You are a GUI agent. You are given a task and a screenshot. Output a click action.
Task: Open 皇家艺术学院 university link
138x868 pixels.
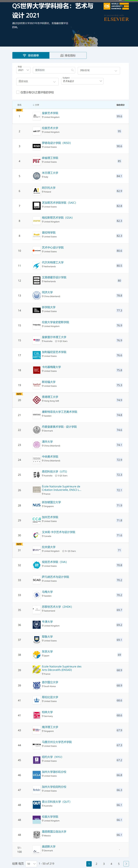pos(50,113)
